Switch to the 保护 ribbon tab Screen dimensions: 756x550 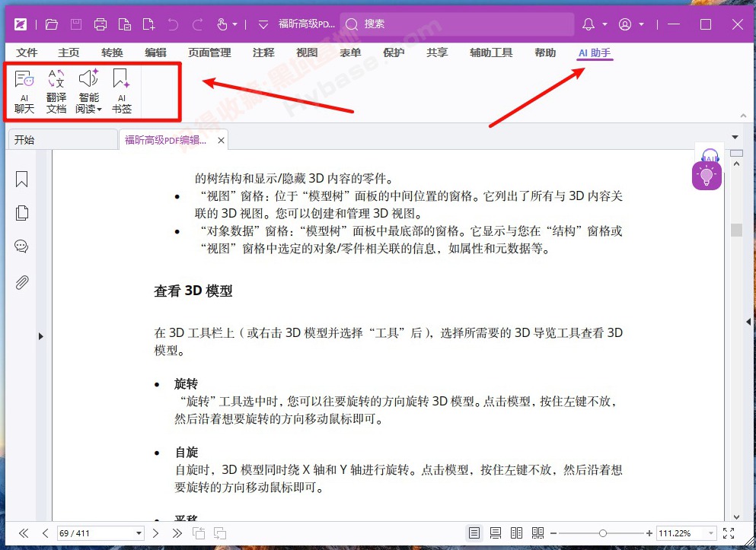click(394, 52)
